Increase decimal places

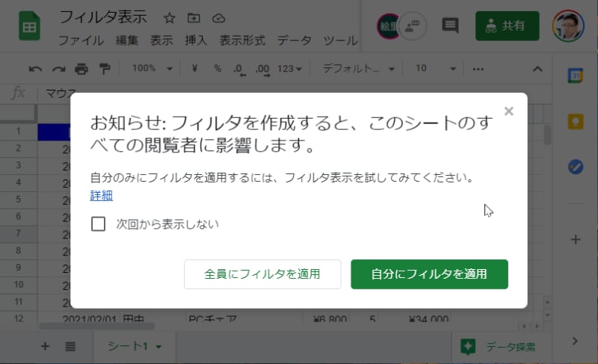tap(263, 70)
